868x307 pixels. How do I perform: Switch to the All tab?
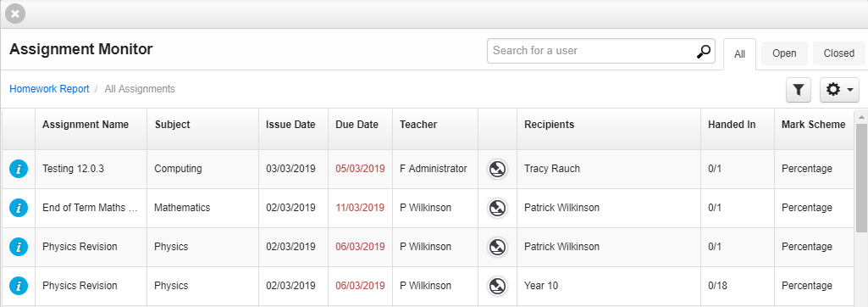pos(739,53)
